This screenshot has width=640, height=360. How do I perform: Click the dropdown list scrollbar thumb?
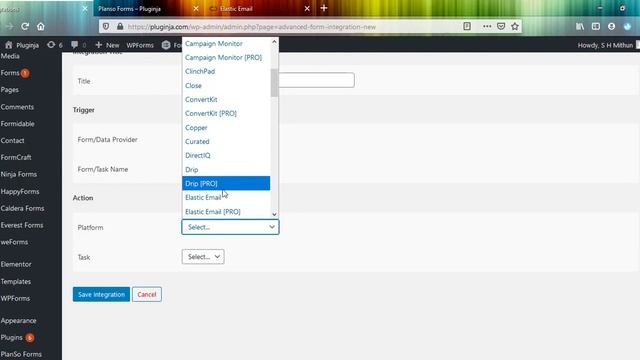click(274, 83)
